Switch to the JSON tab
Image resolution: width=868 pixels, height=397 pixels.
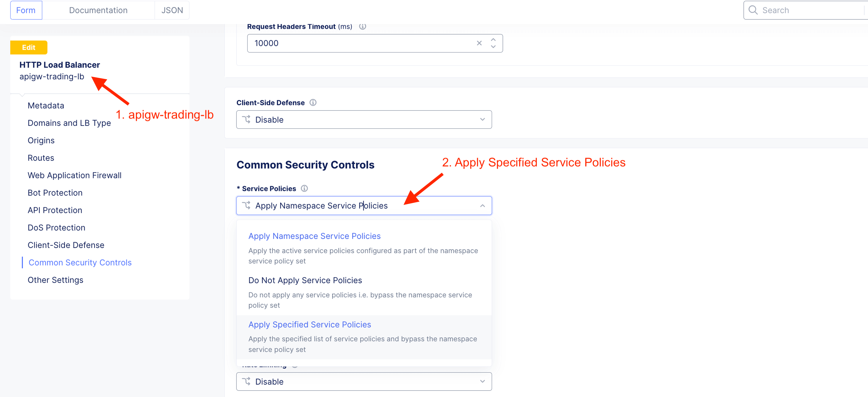(x=172, y=10)
